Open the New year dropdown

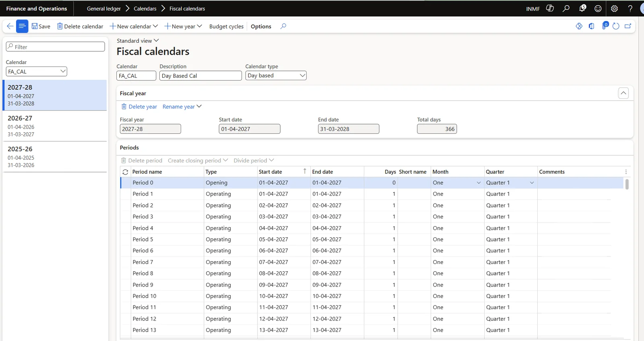tap(183, 26)
